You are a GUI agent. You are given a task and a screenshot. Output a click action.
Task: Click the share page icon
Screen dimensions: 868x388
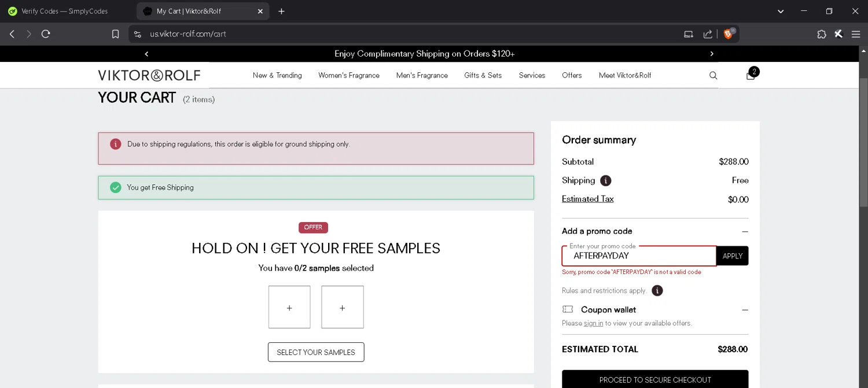coord(708,34)
